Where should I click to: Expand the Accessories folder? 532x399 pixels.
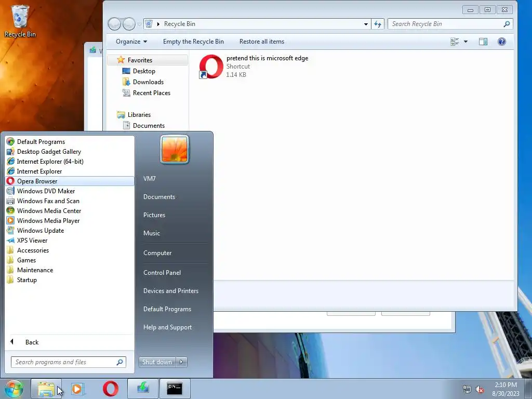tap(70, 250)
